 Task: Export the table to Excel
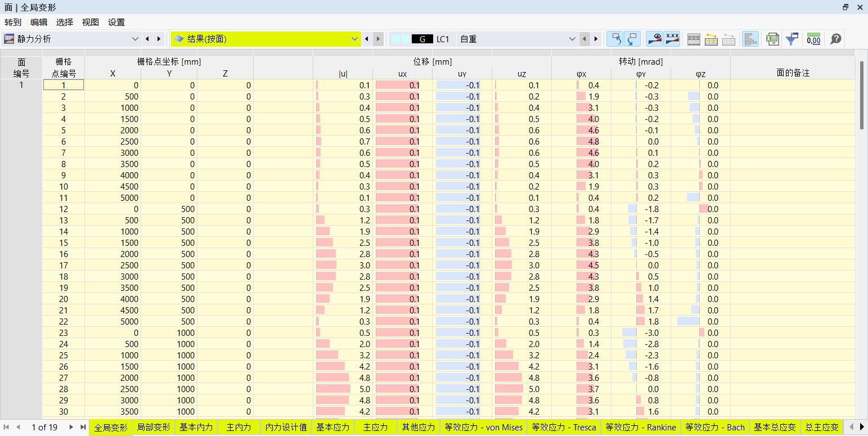[773, 39]
